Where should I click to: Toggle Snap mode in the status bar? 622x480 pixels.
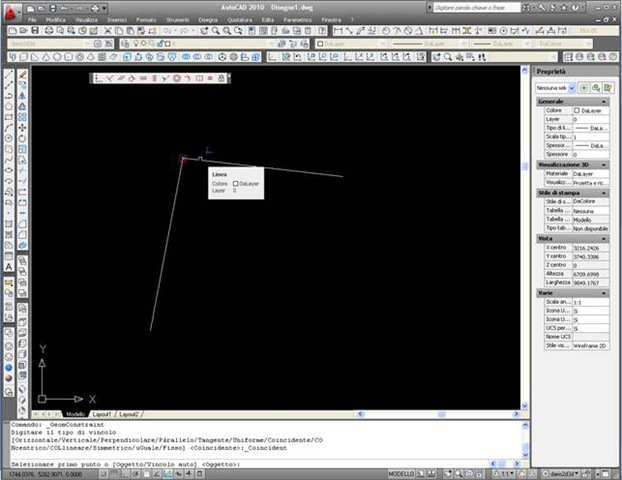(104, 474)
